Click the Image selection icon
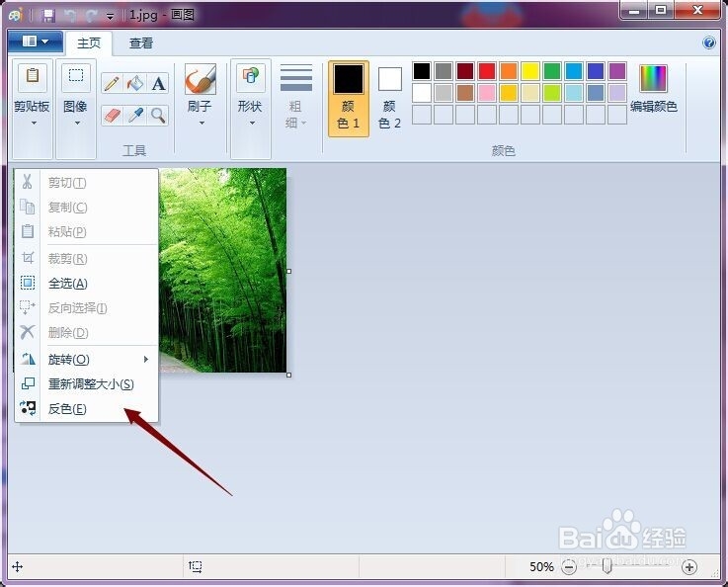 point(76,77)
